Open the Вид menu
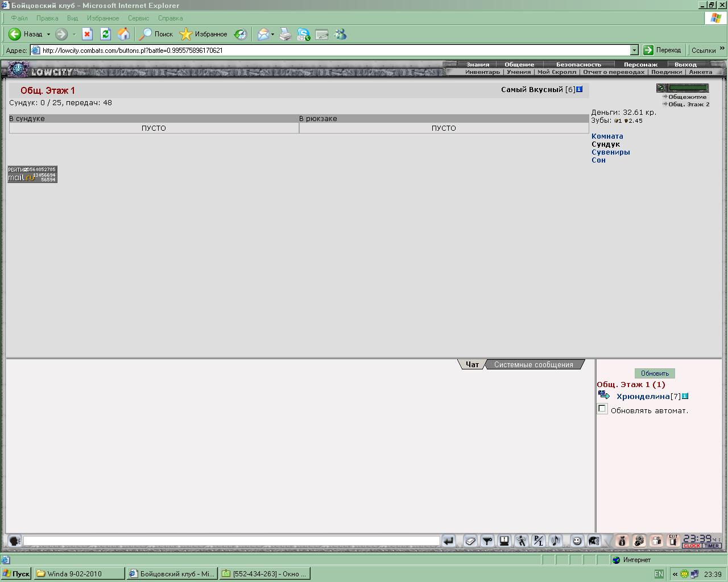 coord(72,18)
